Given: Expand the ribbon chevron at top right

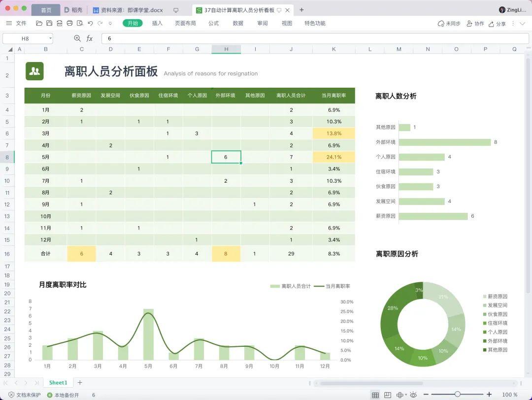Looking at the screenshot, I should click(523, 24).
